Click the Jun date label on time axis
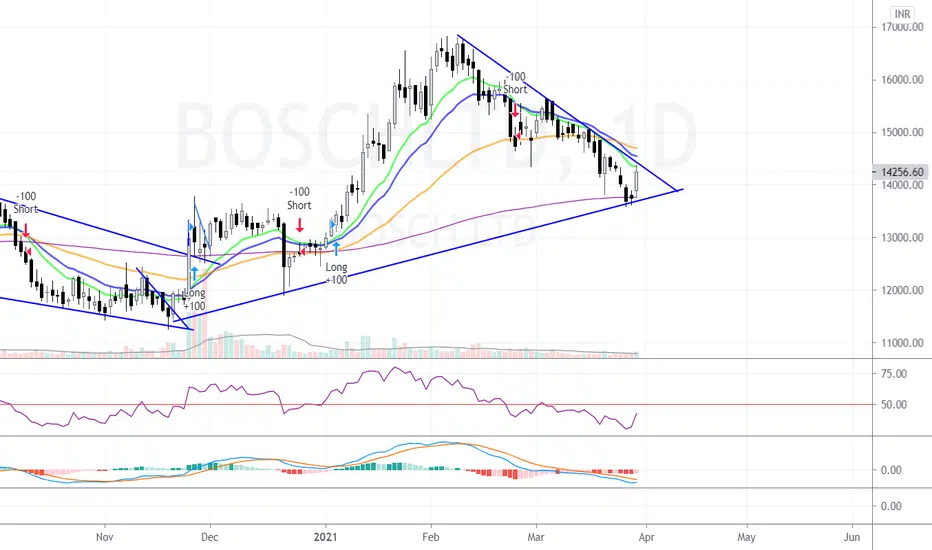This screenshot has height=550, width=932. pos(852,537)
